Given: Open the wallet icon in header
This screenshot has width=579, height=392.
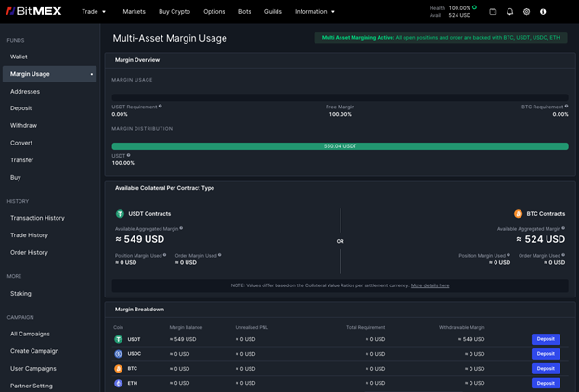Looking at the screenshot, I should pos(494,12).
